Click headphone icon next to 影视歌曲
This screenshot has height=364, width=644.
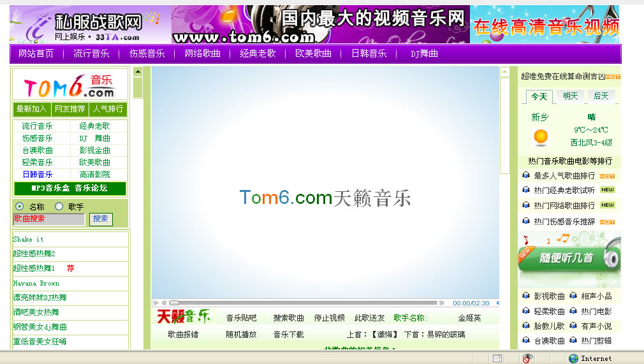pyautogui.click(x=525, y=296)
